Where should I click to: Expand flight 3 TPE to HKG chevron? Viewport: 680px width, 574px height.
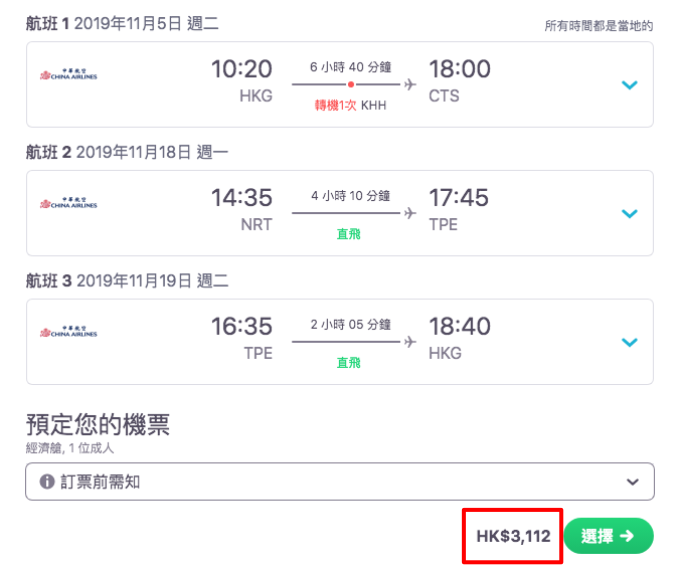[629, 342]
